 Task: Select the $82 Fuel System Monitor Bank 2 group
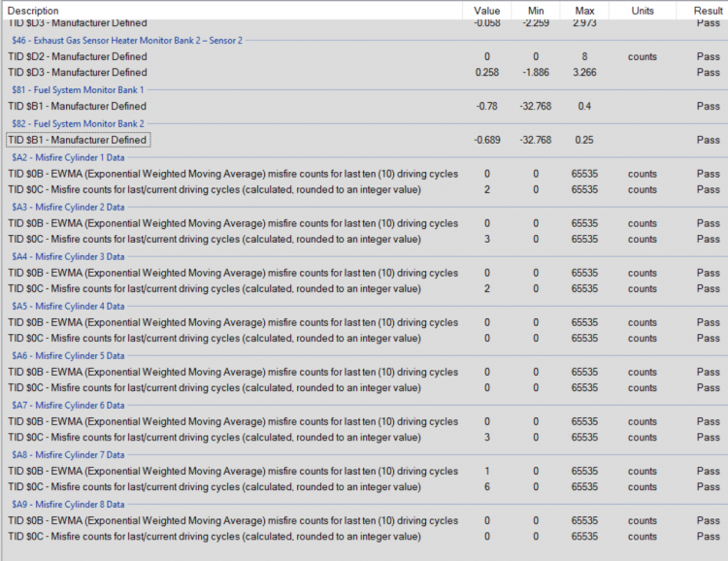coord(78,124)
